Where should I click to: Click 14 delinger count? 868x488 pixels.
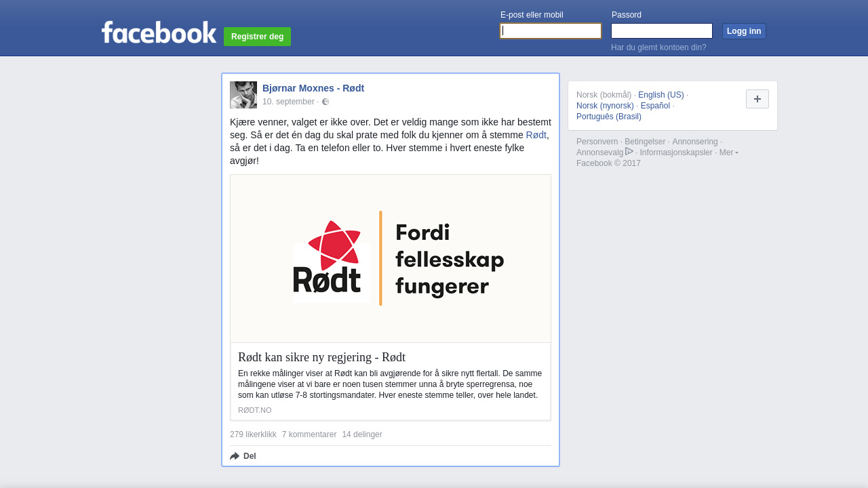coord(362,434)
